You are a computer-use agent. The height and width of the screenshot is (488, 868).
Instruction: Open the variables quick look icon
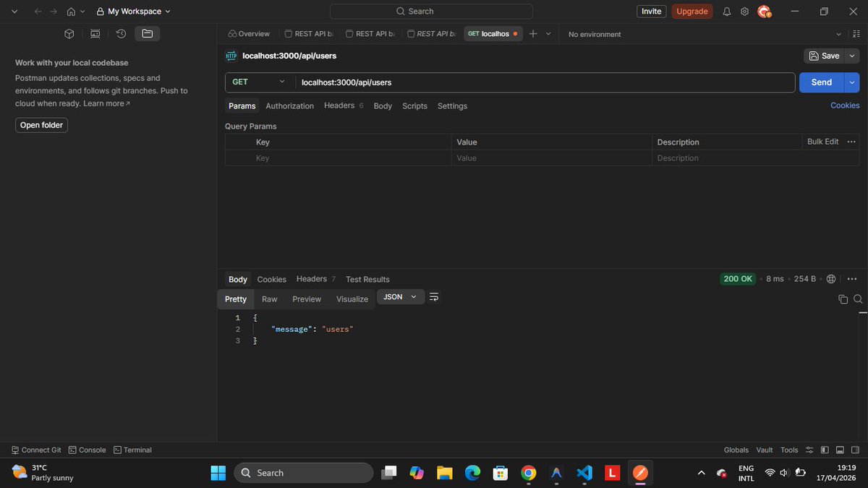857,34
